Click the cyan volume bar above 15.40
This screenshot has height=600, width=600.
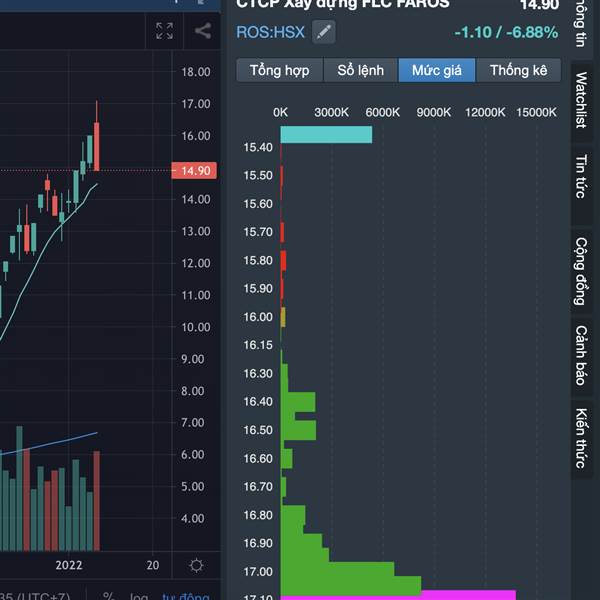(x=326, y=135)
